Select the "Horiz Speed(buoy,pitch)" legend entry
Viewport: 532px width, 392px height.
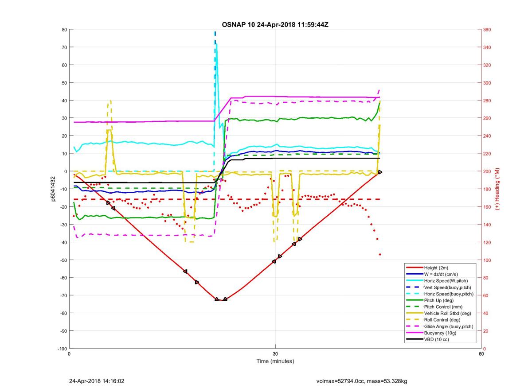[449, 294]
